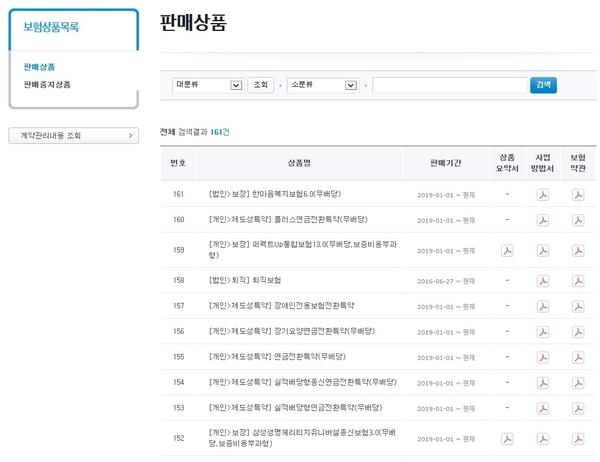The image size is (600, 462).
Task: Open 보험약관 PDF for product 152
Action: coord(578,439)
